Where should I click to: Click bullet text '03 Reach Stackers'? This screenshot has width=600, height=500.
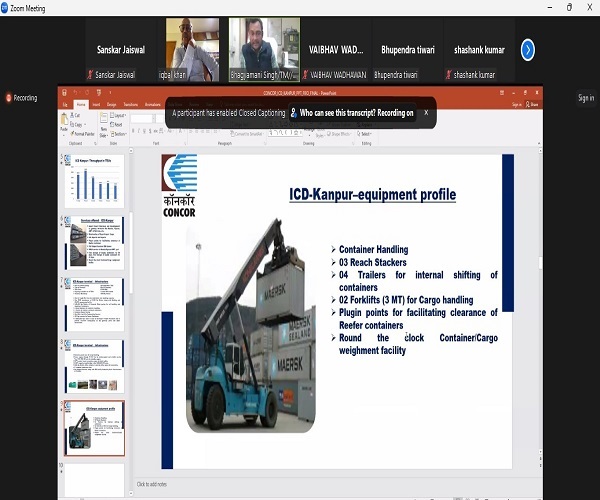(373, 262)
